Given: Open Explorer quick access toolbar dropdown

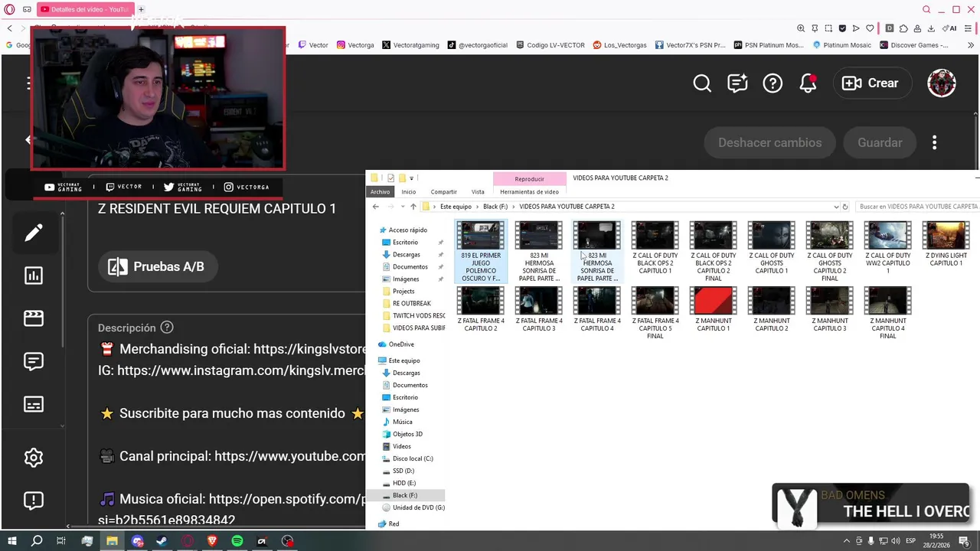Looking at the screenshot, I should (412, 178).
